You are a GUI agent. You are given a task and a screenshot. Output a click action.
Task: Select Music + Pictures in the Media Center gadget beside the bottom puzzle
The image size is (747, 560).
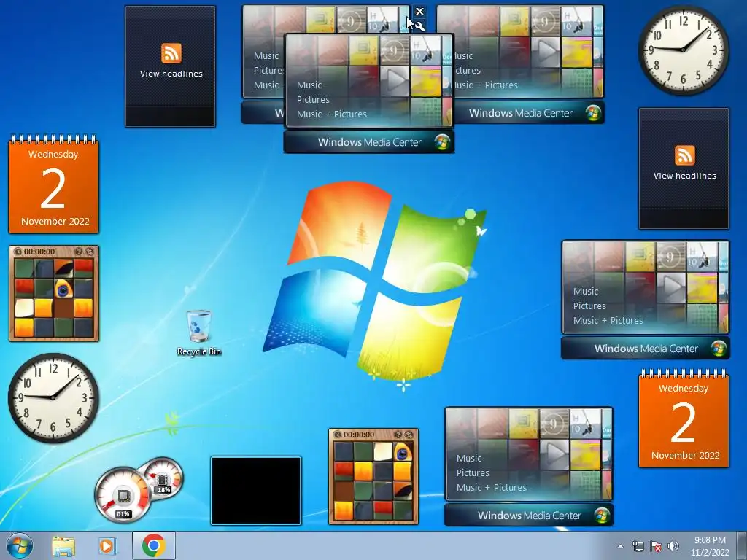point(492,488)
